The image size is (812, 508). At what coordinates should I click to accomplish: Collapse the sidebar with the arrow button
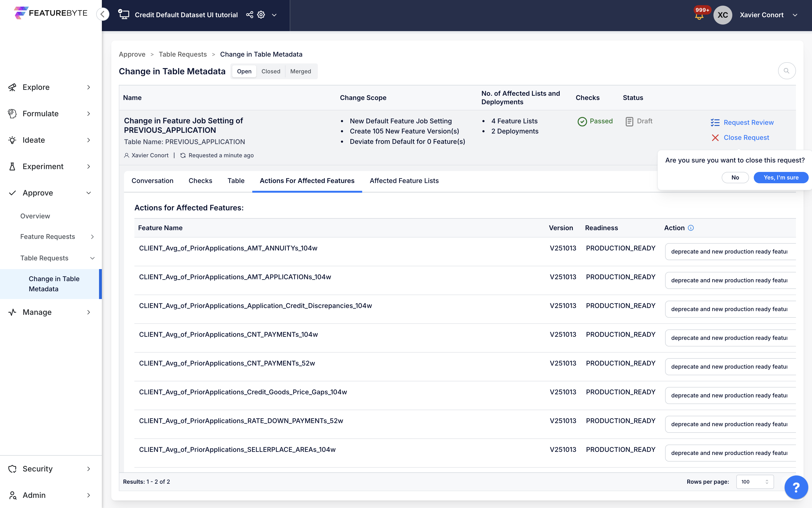[103, 14]
